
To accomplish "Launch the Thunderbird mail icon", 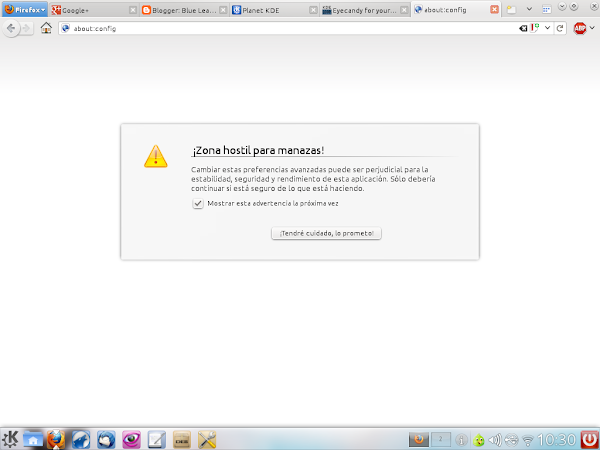I will (x=106, y=439).
